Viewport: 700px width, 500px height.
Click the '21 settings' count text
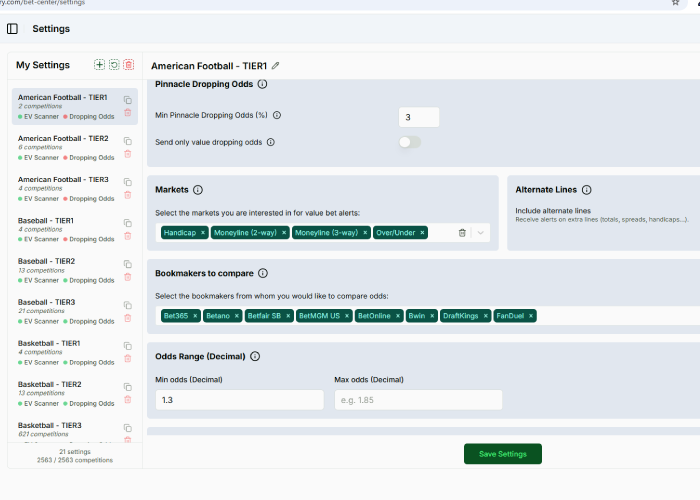75,452
